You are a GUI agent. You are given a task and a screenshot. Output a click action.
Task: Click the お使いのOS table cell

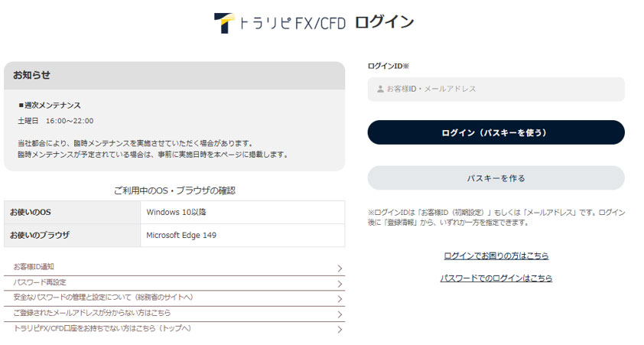pyautogui.click(x=73, y=213)
